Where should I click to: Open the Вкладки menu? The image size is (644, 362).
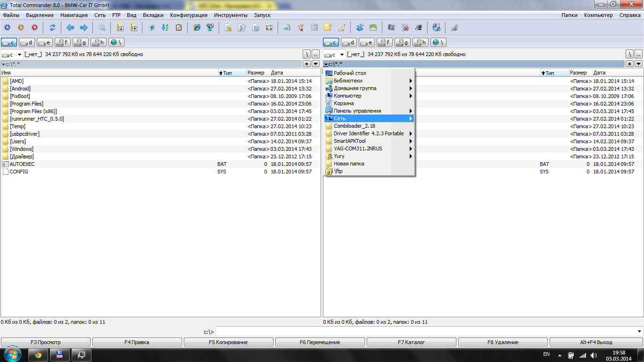click(153, 15)
